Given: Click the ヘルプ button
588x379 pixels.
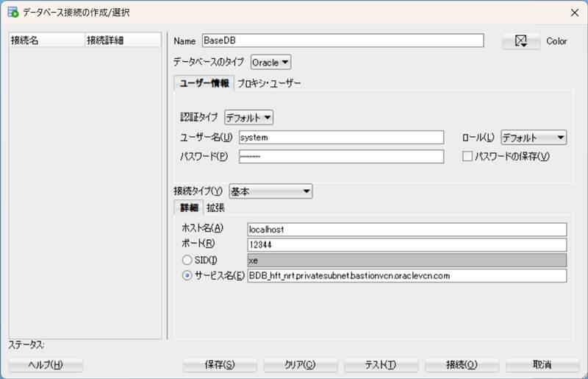Looking at the screenshot, I should pyautogui.click(x=46, y=365).
